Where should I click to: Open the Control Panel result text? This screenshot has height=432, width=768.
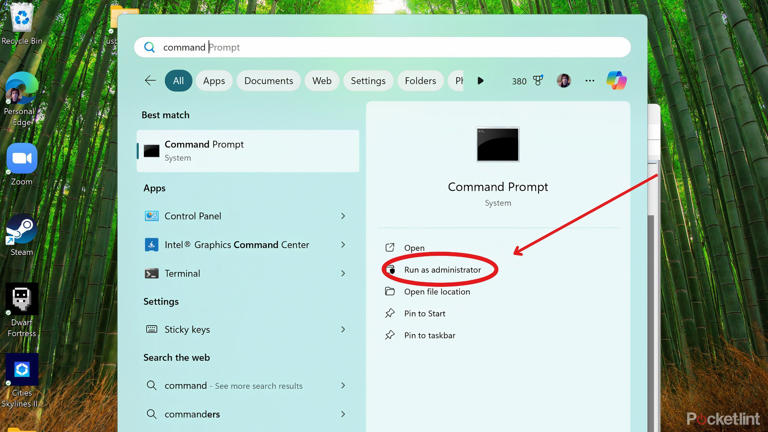click(193, 216)
